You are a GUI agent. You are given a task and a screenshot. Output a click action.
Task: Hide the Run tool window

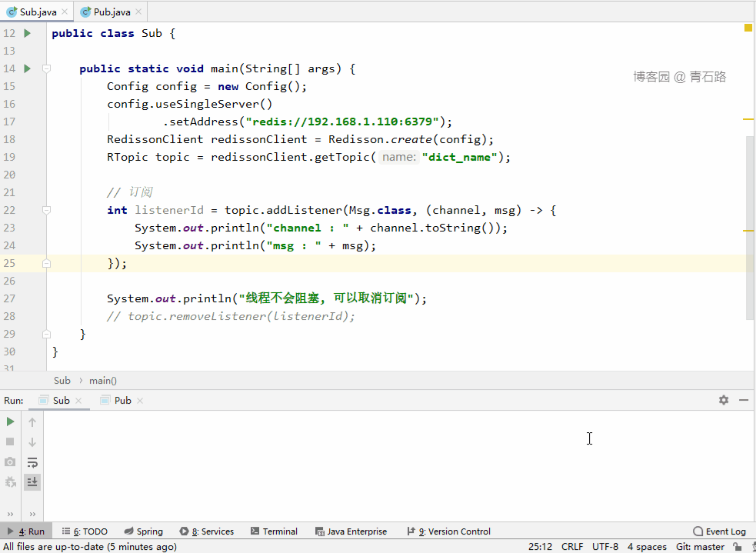click(744, 400)
